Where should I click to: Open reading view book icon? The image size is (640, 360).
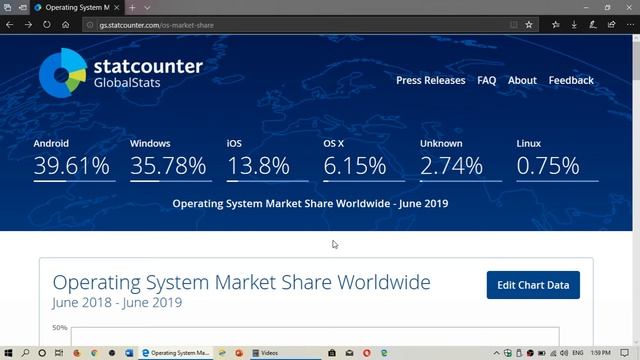click(513, 25)
